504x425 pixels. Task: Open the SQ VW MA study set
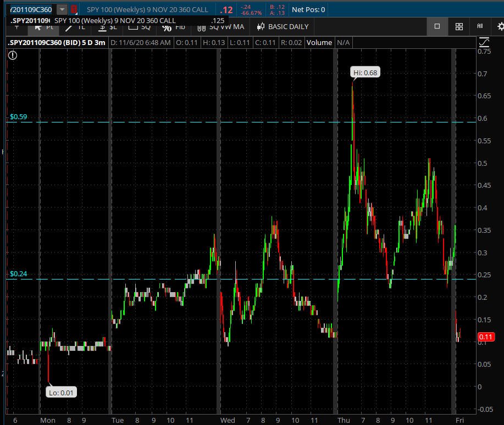pyautogui.click(x=221, y=26)
